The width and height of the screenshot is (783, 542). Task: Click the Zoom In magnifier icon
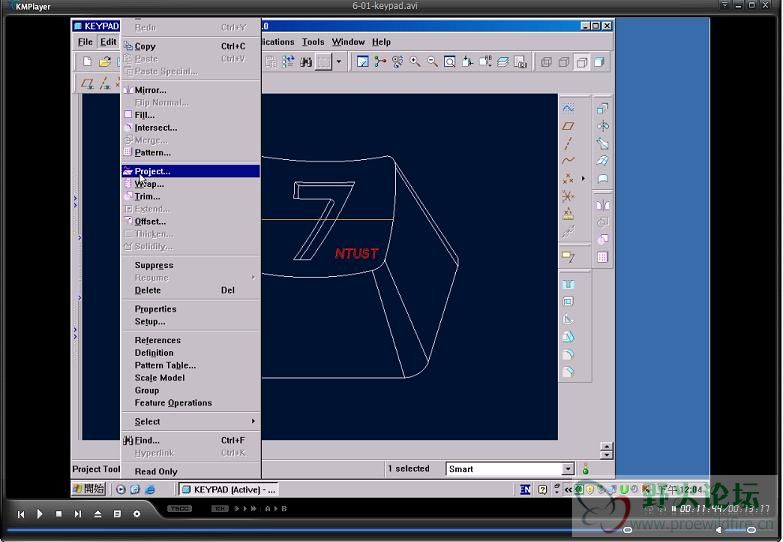(x=415, y=62)
